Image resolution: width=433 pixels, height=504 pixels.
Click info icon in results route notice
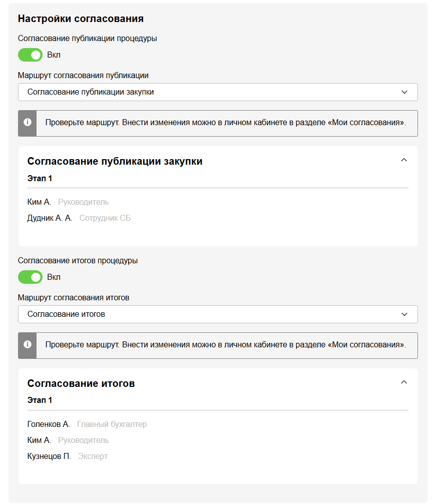pyautogui.click(x=28, y=345)
